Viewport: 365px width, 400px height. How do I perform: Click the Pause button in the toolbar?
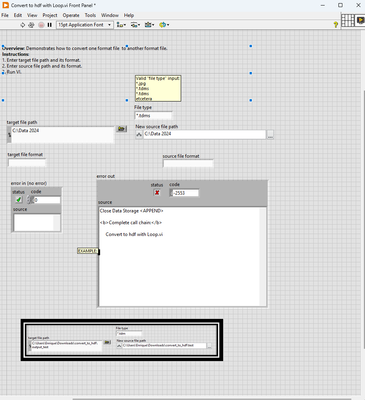point(50,25)
